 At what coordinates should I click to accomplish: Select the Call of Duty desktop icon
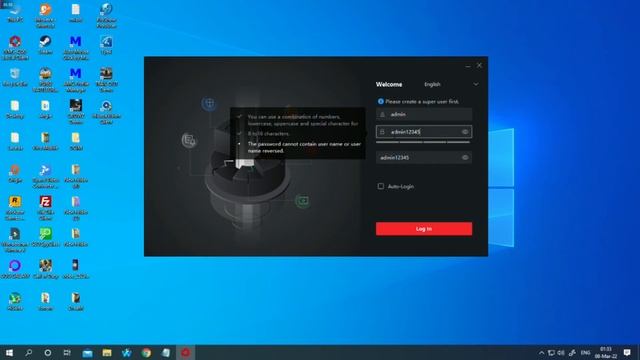pyautogui.click(x=45, y=269)
